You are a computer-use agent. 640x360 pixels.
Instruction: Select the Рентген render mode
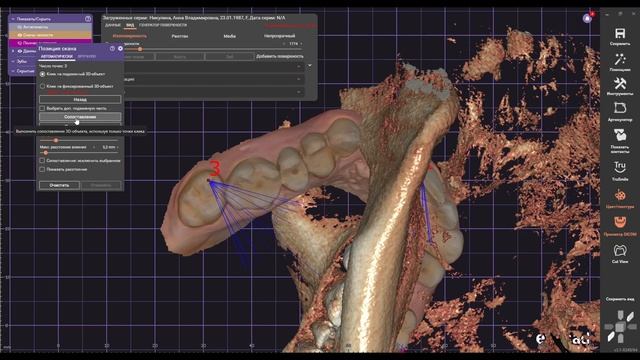[180, 36]
